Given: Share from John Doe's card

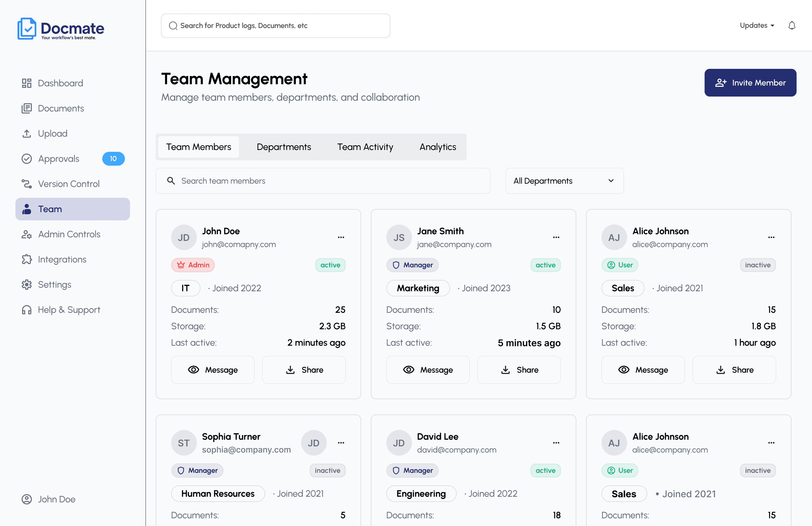Looking at the screenshot, I should [x=304, y=370].
